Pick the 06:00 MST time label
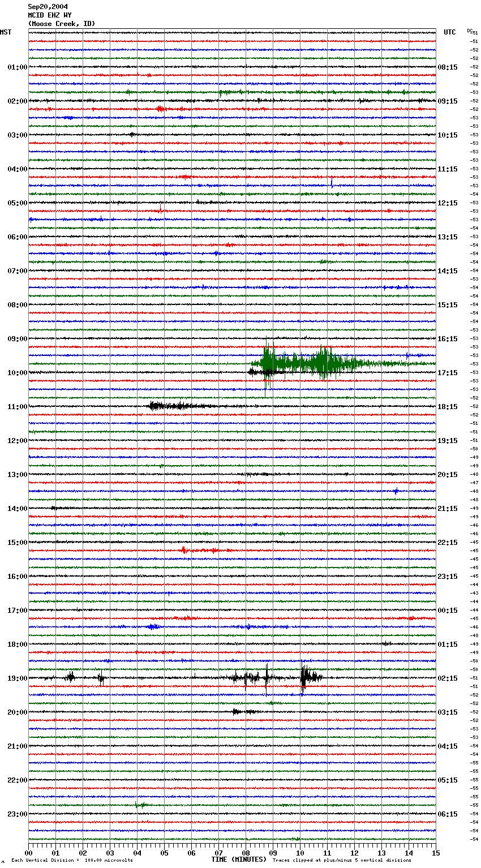 (17, 237)
